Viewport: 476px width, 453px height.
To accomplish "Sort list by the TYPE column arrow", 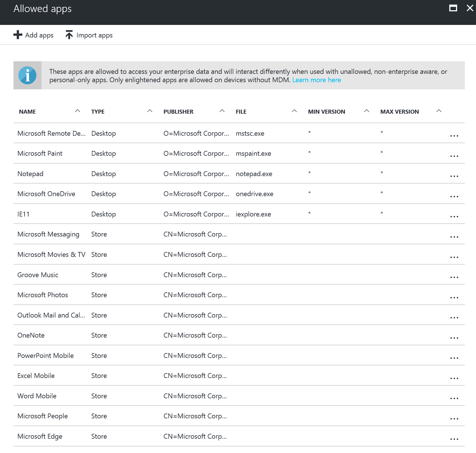I will pyautogui.click(x=150, y=111).
